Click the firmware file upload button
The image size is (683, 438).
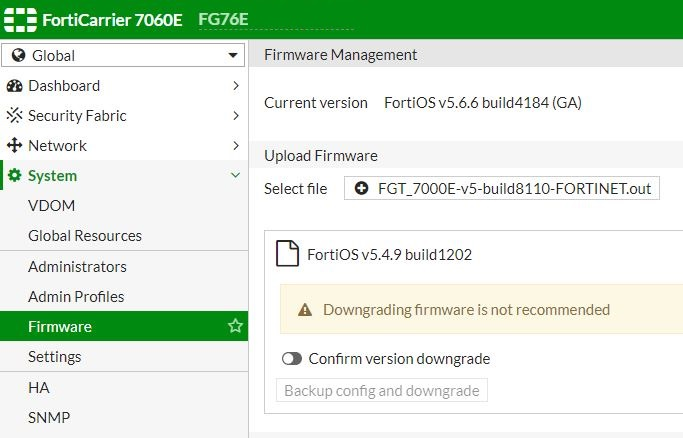(502, 189)
